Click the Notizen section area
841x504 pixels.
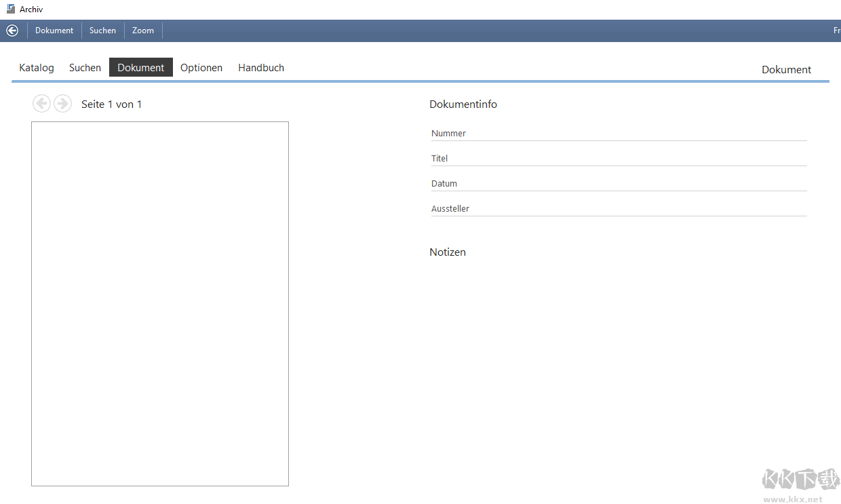pyautogui.click(x=448, y=252)
